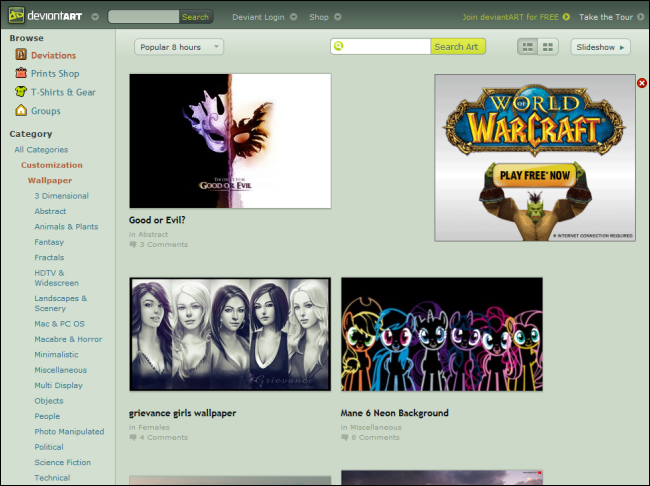The image size is (650, 486).
Task: Open the Popular 8 hours dropdown
Action: coord(179,47)
